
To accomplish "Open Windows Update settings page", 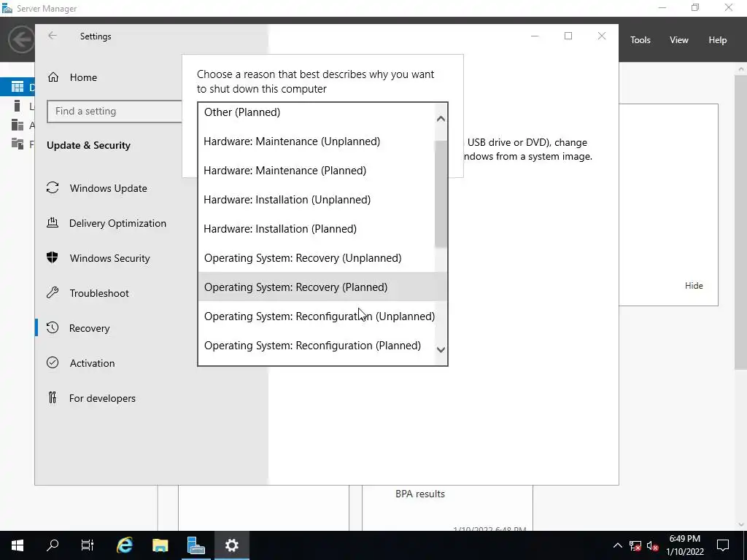I will tap(108, 188).
